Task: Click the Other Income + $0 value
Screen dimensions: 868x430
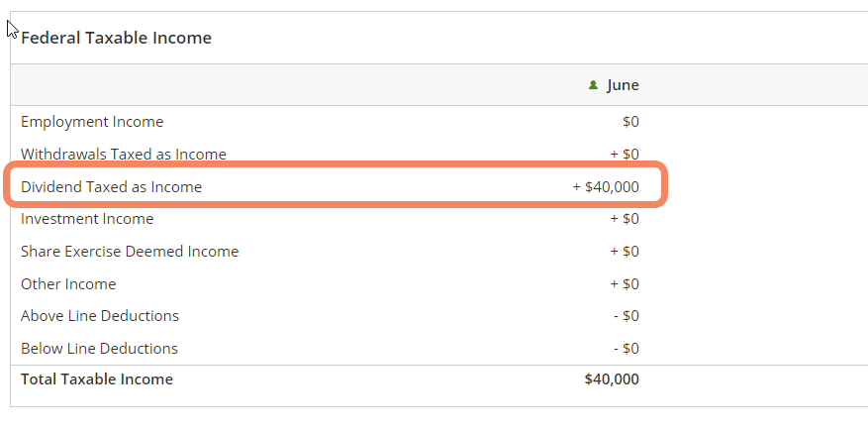Action: tap(625, 284)
